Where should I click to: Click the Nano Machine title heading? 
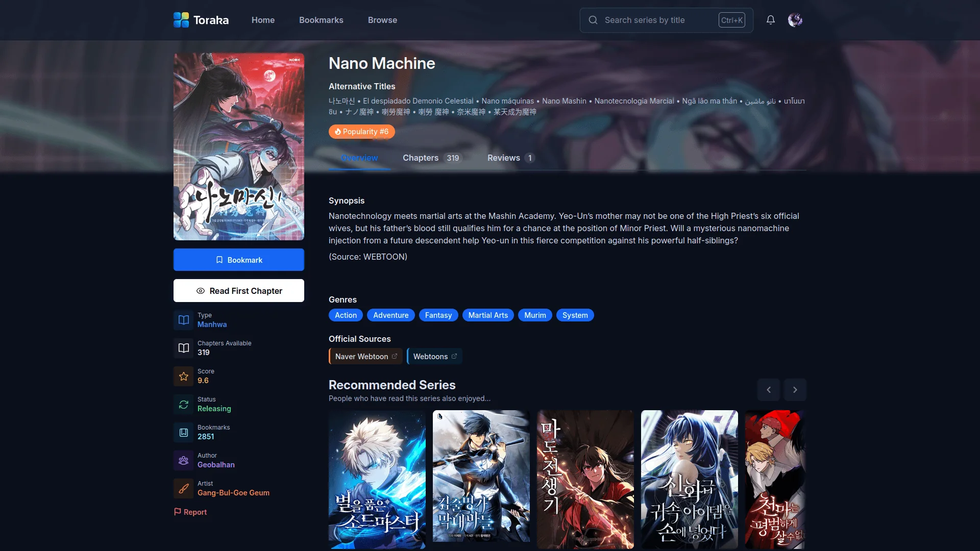pyautogui.click(x=382, y=63)
